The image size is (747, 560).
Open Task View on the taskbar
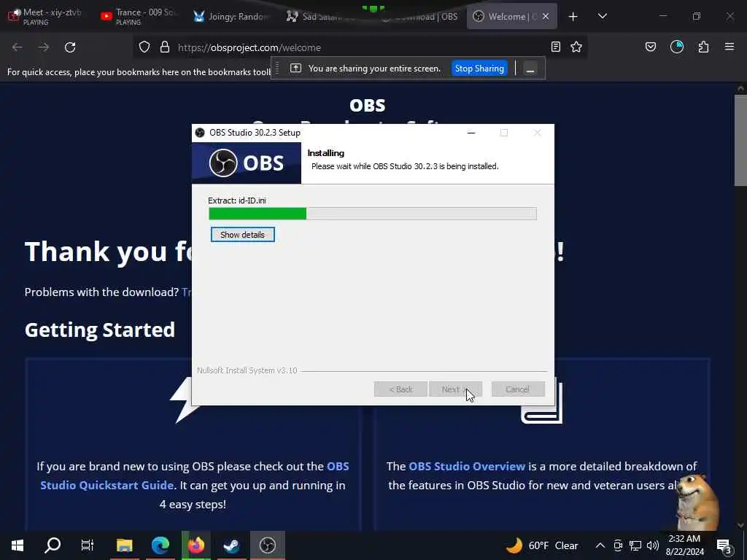pos(88,545)
